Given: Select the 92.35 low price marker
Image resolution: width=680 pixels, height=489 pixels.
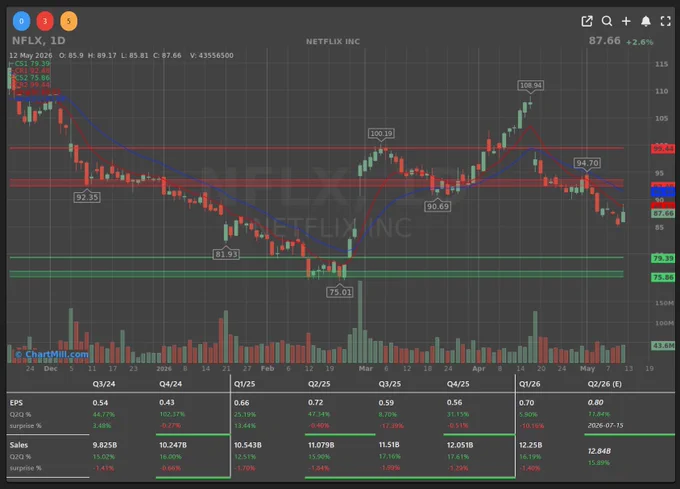Looking at the screenshot, I should click(x=87, y=197).
